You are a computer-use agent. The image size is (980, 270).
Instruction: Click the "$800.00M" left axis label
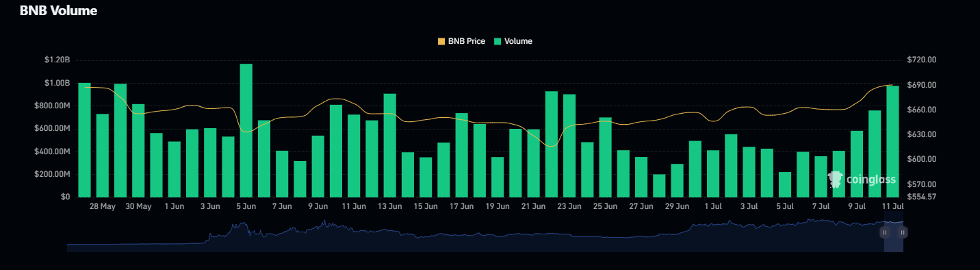point(52,106)
